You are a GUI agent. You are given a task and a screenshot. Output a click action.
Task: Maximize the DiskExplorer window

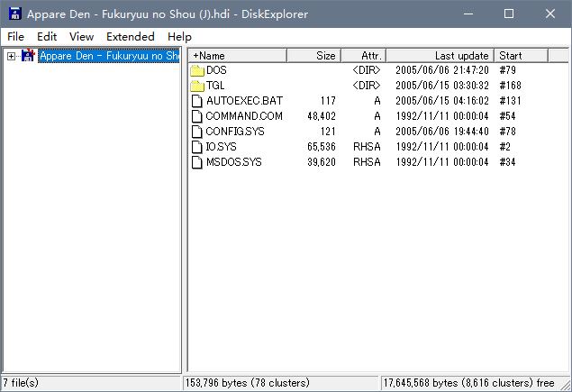(509, 14)
